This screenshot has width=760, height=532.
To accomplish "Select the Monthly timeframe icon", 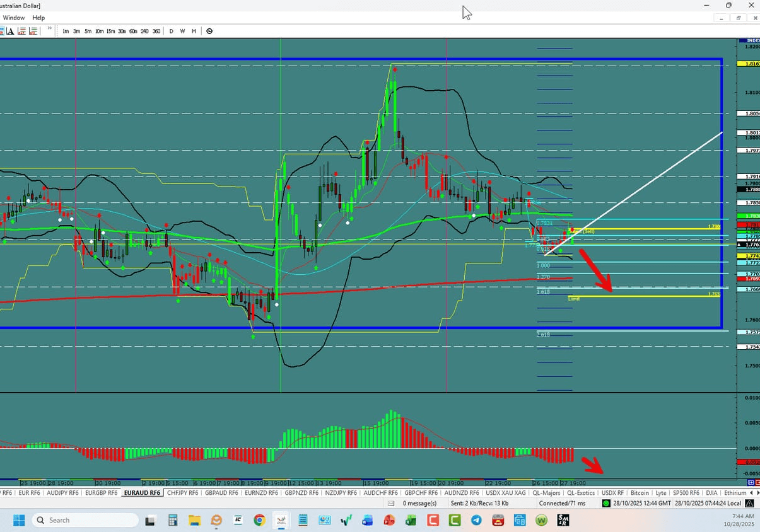I will pos(194,31).
